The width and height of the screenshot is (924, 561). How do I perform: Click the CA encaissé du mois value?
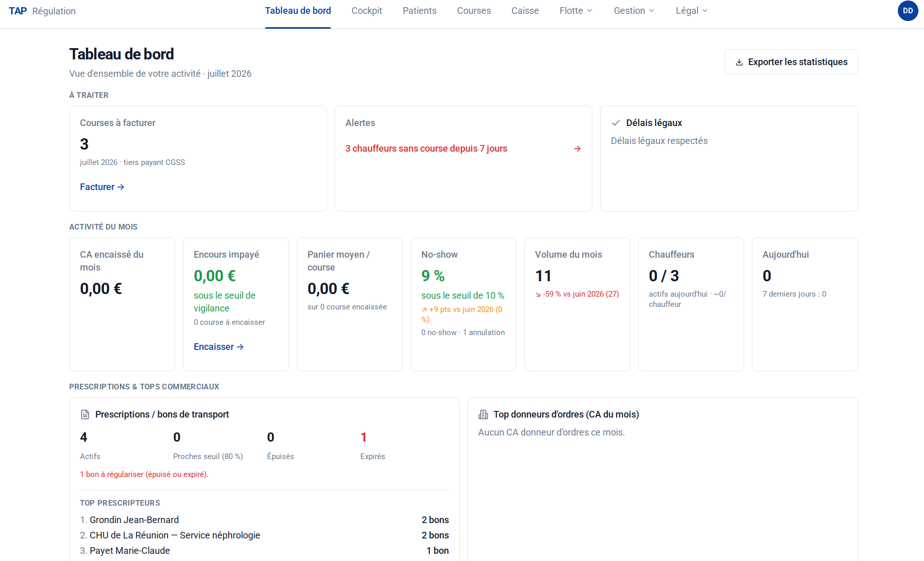coord(101,289)
